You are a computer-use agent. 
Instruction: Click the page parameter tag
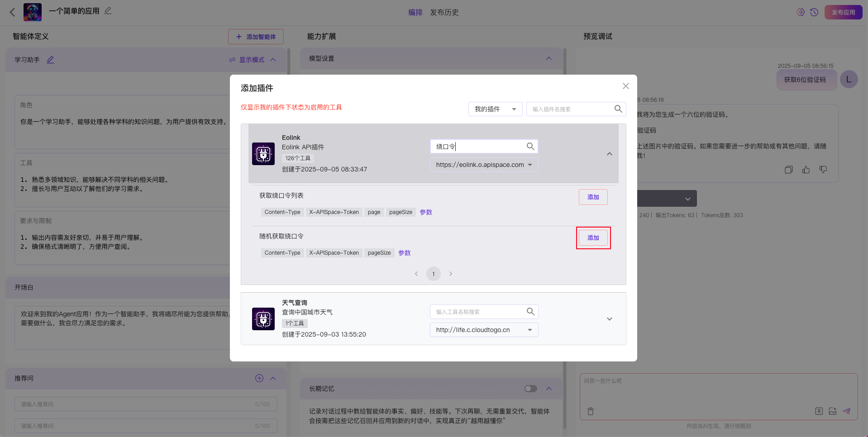[x=374, y=212]
